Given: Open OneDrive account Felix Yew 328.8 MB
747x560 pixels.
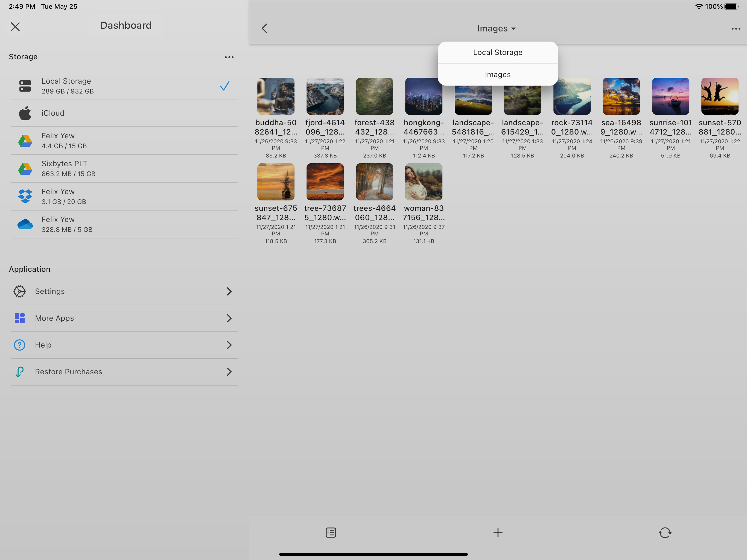Looking at the screenshot, I should tap(124, 224).
